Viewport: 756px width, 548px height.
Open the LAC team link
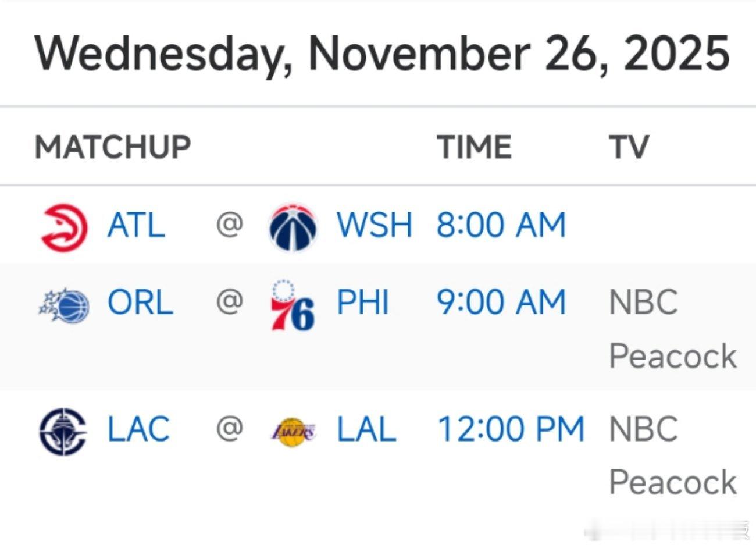[138, 429]
